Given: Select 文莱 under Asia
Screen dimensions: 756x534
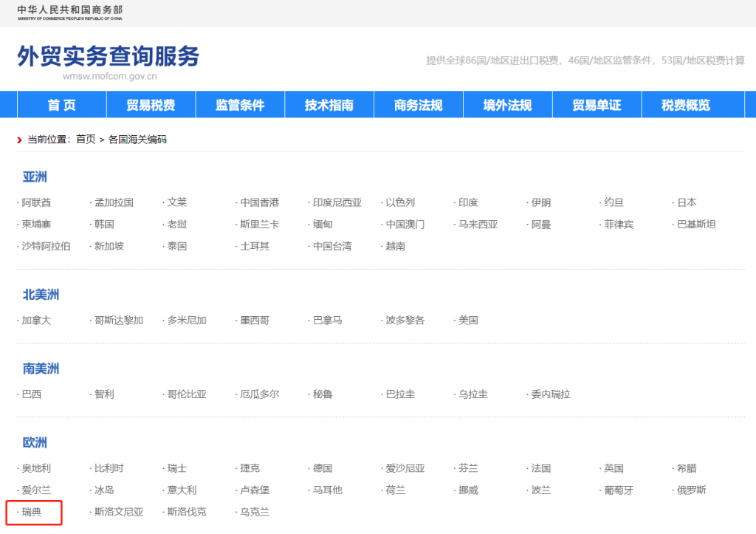Looking at the screenshot, I should click(x=177, y=202).
